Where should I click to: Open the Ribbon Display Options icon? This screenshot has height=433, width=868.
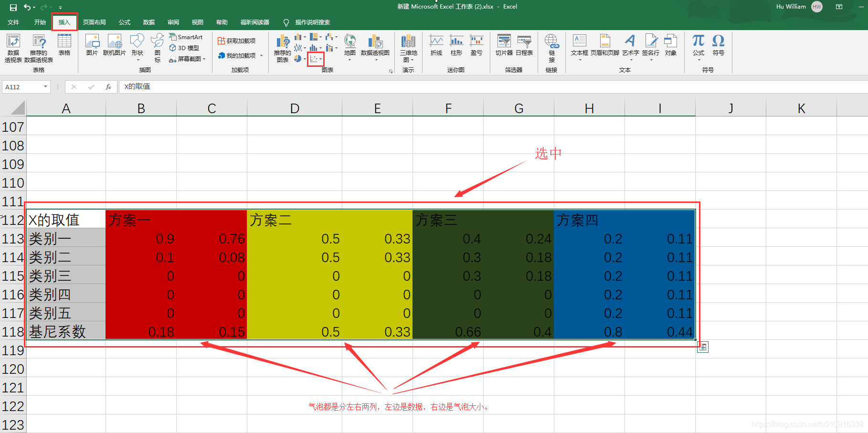[x=839, y=7]
